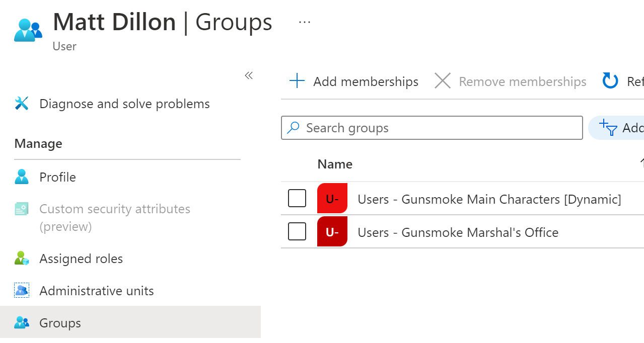Check the Gunsmoke Marshal's Office checkbox
This screenshot has width=644, height=343.
click(297, 231)
